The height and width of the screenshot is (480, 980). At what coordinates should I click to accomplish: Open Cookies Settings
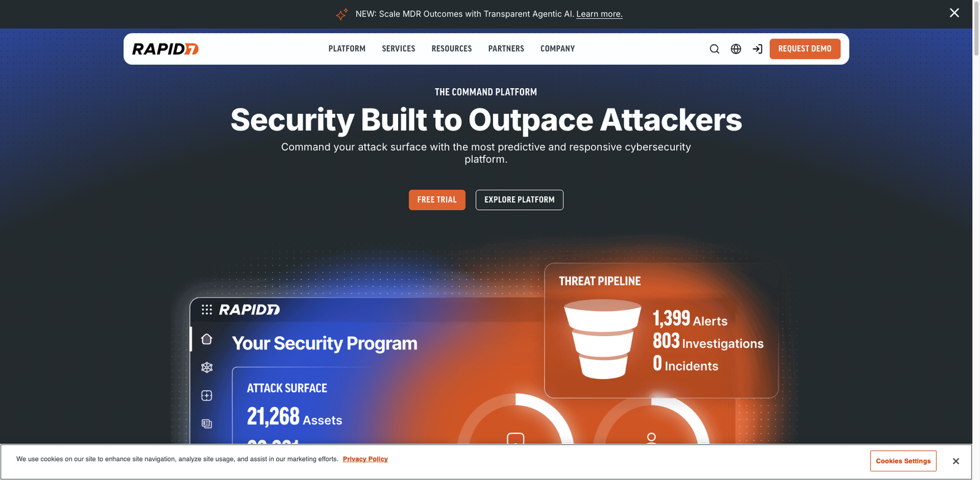click(x=903, y=461)
